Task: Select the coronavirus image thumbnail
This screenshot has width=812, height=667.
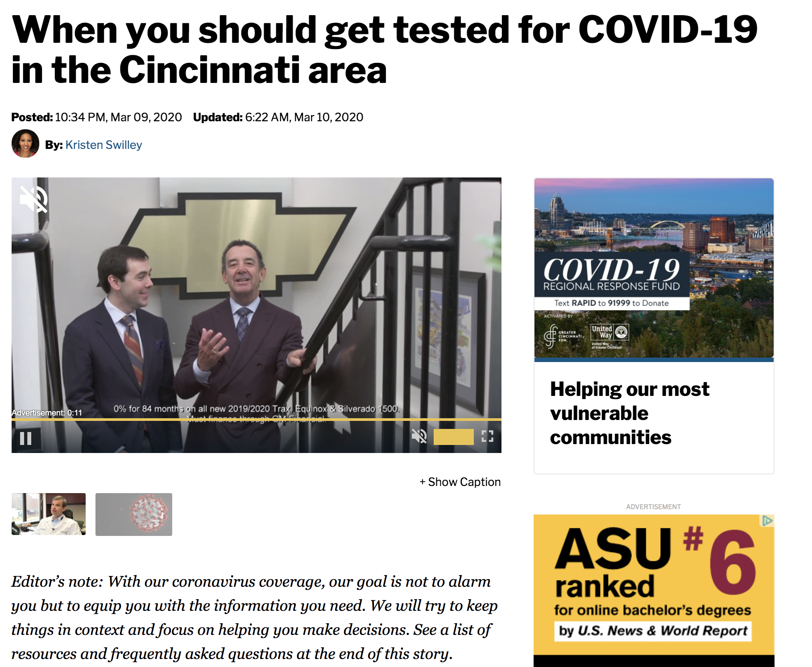Action: [x=134, y=514]
